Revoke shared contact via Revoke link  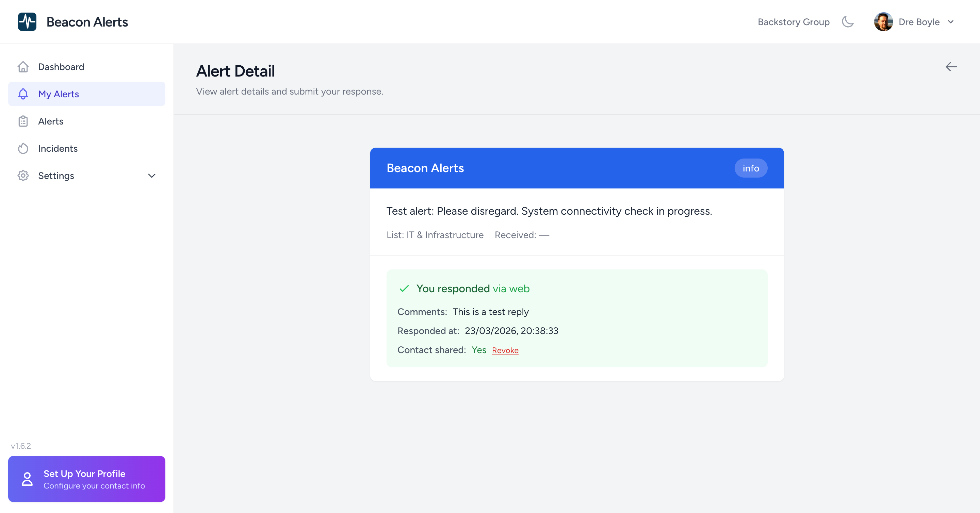[x=505, y=350]
